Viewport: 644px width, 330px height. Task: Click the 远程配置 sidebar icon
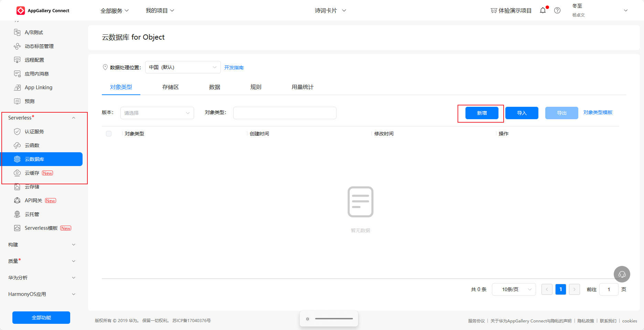pyautogui.click(x=17, y=60)
